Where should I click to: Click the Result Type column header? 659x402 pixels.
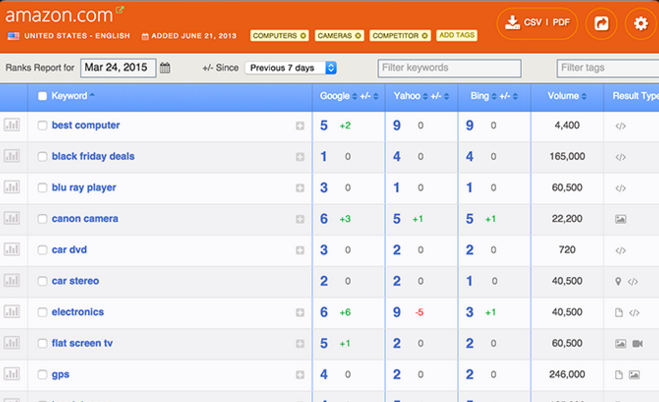coord(635,96)
